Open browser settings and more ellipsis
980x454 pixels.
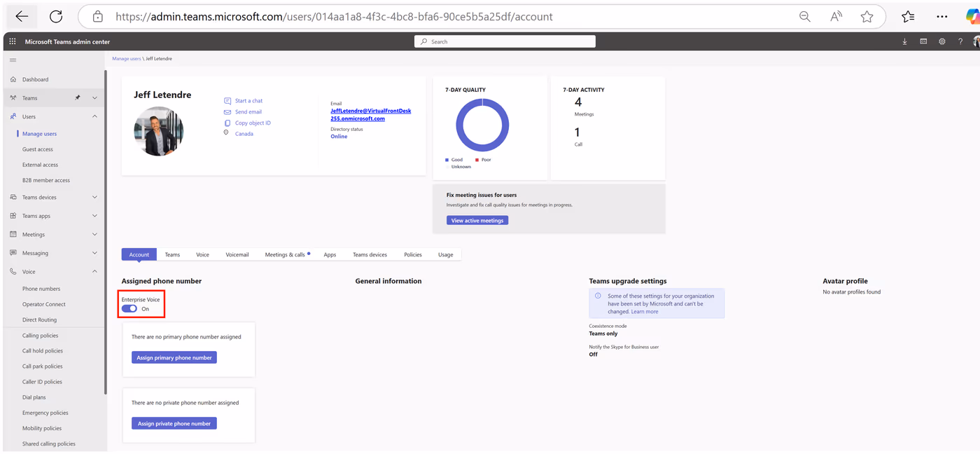(941, 16)
